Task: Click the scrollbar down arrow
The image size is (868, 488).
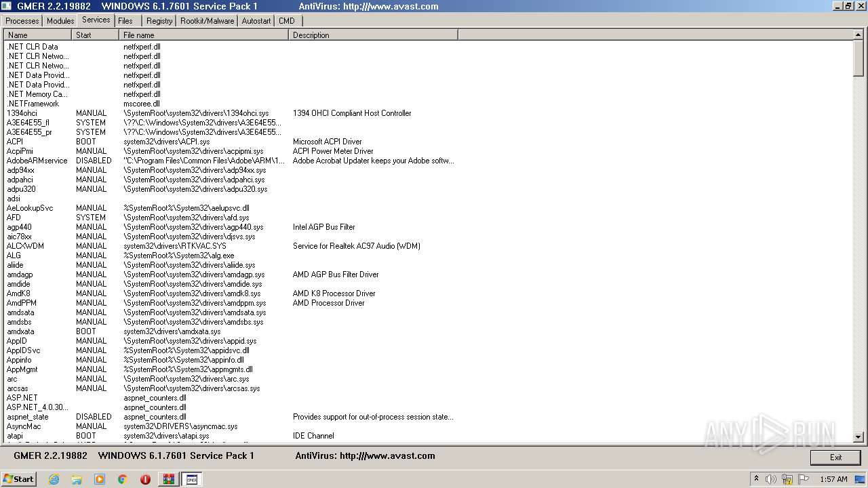Action: [859, 437]
